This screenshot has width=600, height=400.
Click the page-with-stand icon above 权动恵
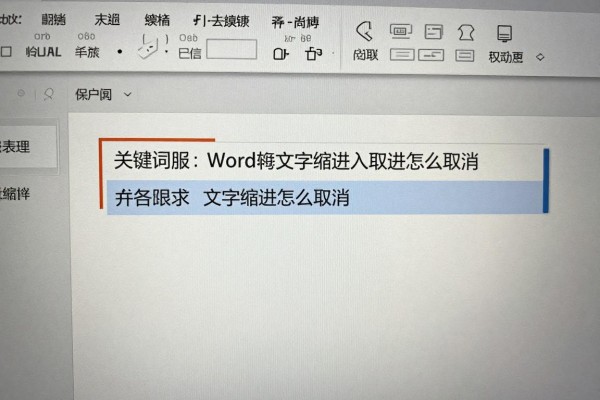coord(504,34)
